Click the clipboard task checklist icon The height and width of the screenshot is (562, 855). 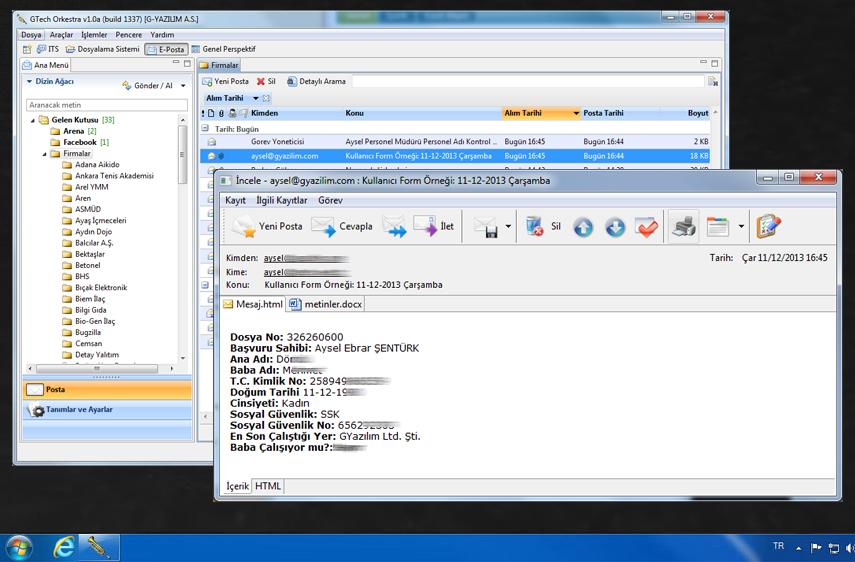[768, 226]
